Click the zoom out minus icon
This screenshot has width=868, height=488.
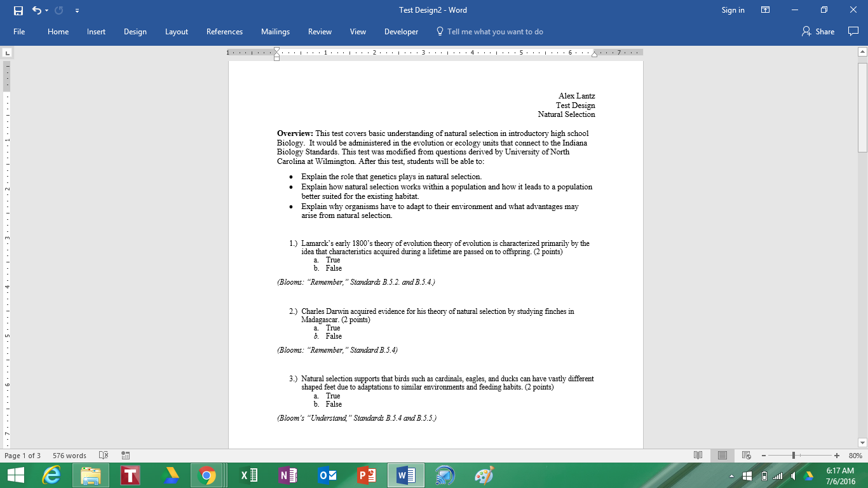[x=763, y=456]
